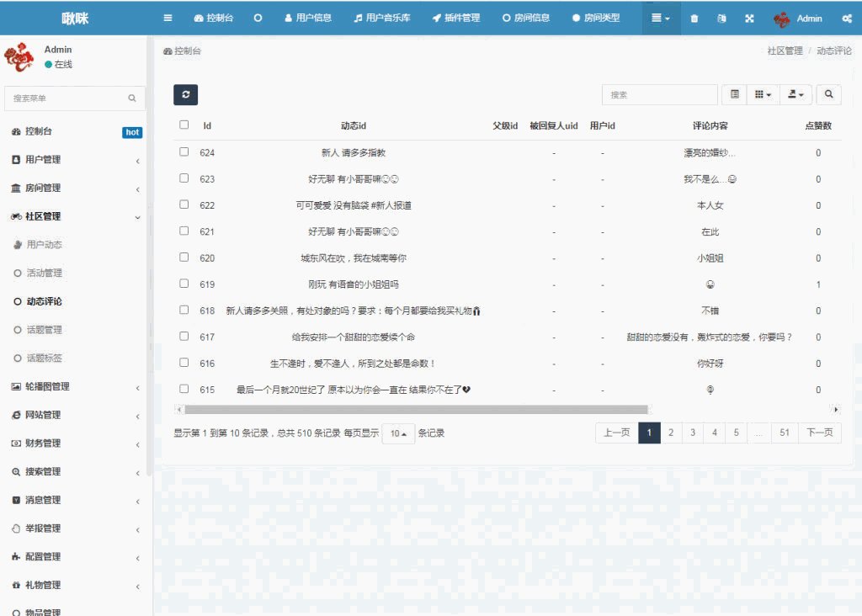862x616 pixels.
Task: Click the magnifier search icon above the table
Action: pos(828,94)
